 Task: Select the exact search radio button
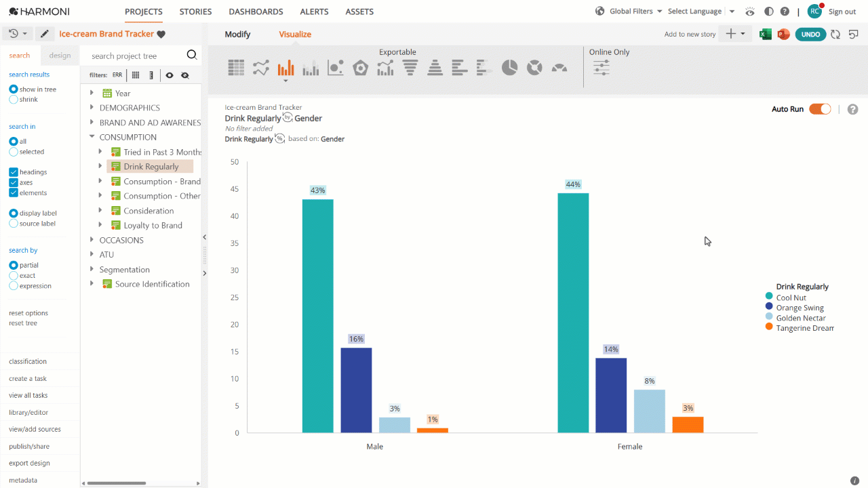click(x=14, y=276)
